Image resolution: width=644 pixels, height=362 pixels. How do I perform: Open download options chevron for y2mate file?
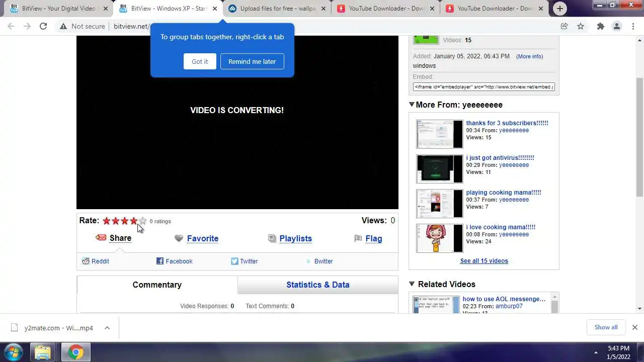tap(107, 328)
